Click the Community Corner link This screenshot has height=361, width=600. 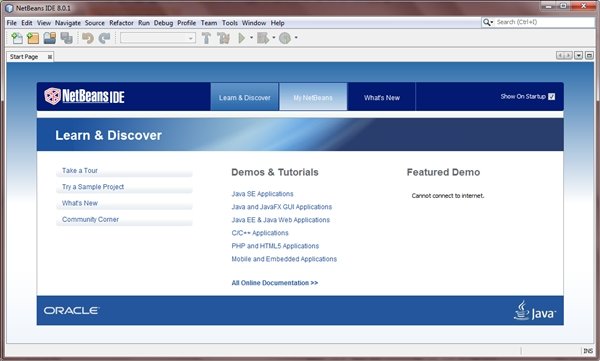pos(90,219)
